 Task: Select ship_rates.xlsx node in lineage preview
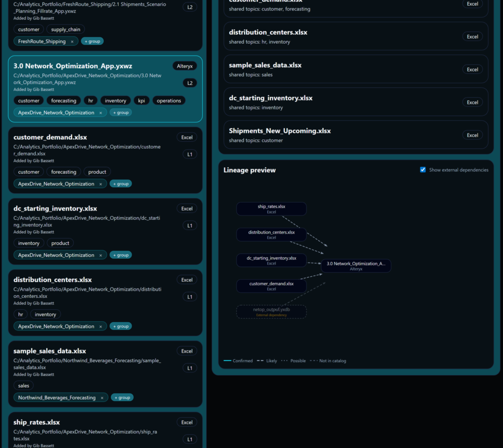tap(271, 209)
